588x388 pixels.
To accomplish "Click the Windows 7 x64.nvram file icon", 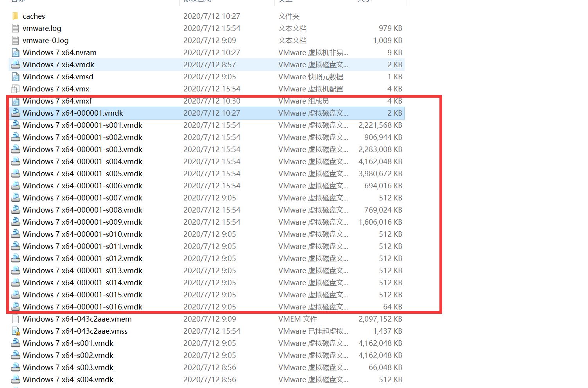I will pyautogui.click(x=15, y=52).
